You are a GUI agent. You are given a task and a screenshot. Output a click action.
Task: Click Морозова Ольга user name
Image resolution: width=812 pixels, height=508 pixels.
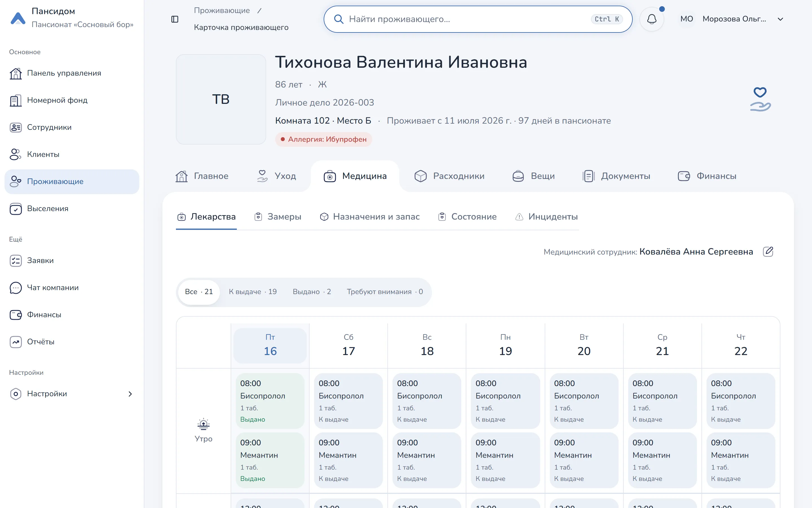[734, 19]
